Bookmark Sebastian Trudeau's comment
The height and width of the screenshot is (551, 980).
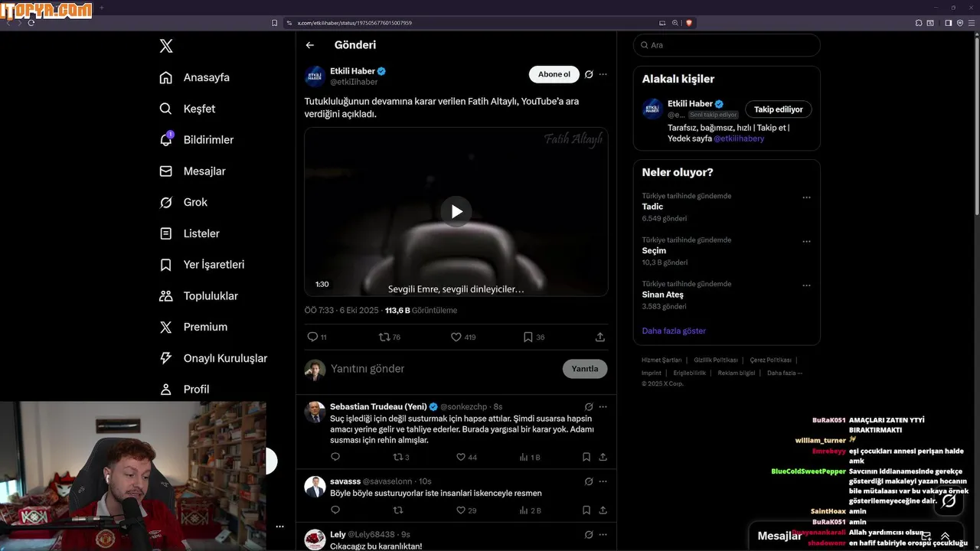pos(586,457)
